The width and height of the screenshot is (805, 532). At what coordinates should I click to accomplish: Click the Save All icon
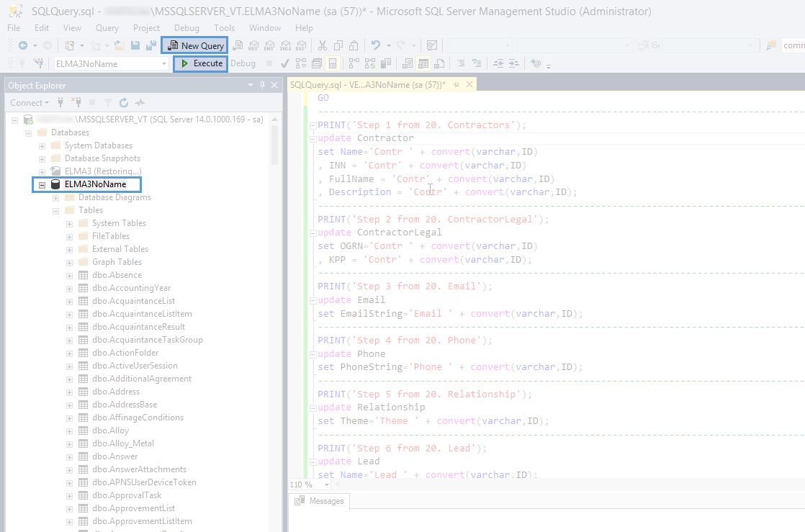tap(151, 45)
